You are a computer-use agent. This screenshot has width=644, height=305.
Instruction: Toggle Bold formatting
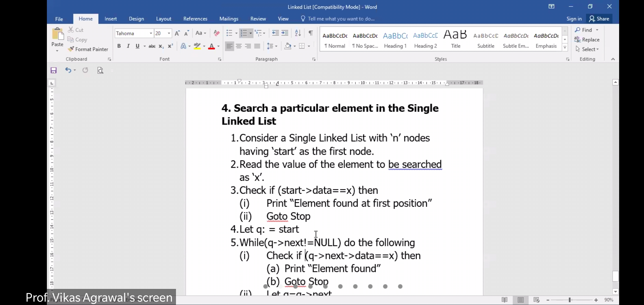[x=119, y=46]
